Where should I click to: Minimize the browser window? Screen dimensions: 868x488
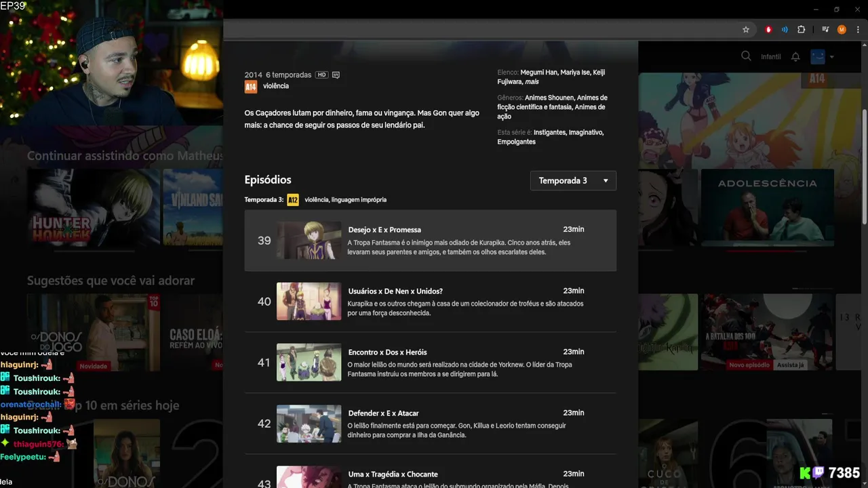coord(816,9)
